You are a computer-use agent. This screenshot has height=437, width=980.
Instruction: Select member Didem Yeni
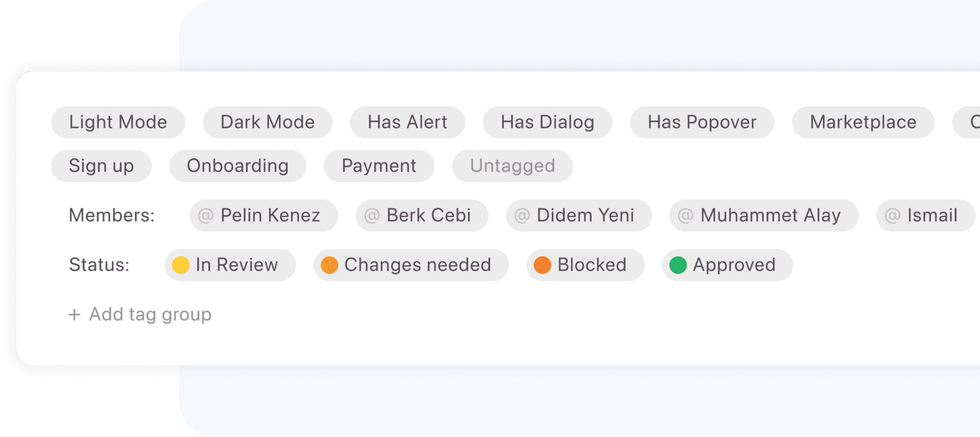pyautogui.click(x=578, y=215)
